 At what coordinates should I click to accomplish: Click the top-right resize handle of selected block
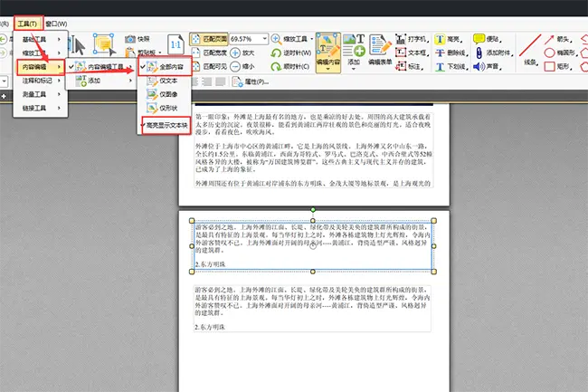tap(434, 221)
